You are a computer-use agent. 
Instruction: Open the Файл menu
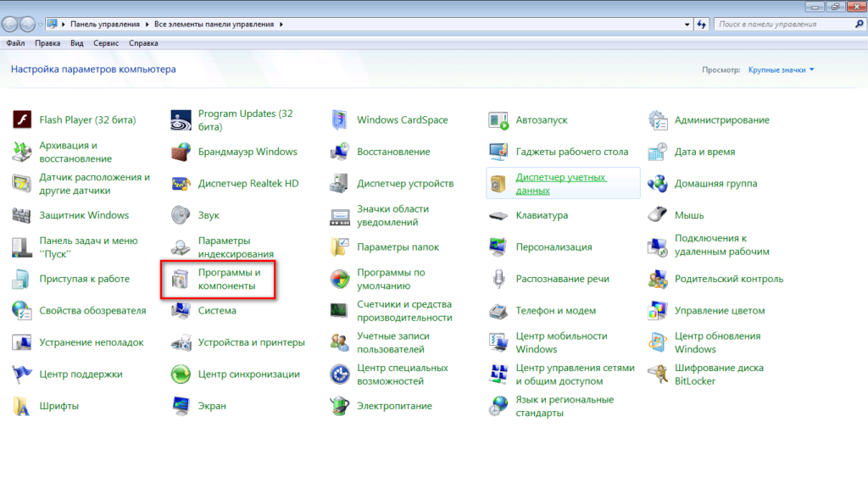(14, 43)
